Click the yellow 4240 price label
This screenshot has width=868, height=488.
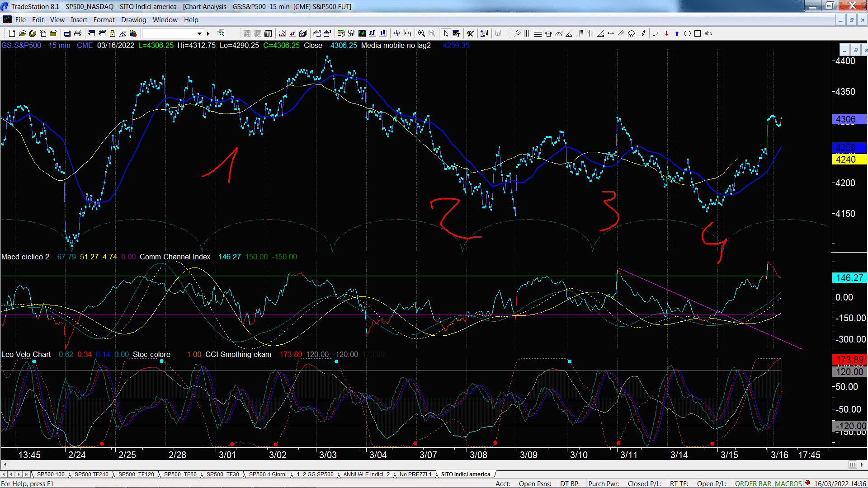[849, 160]
